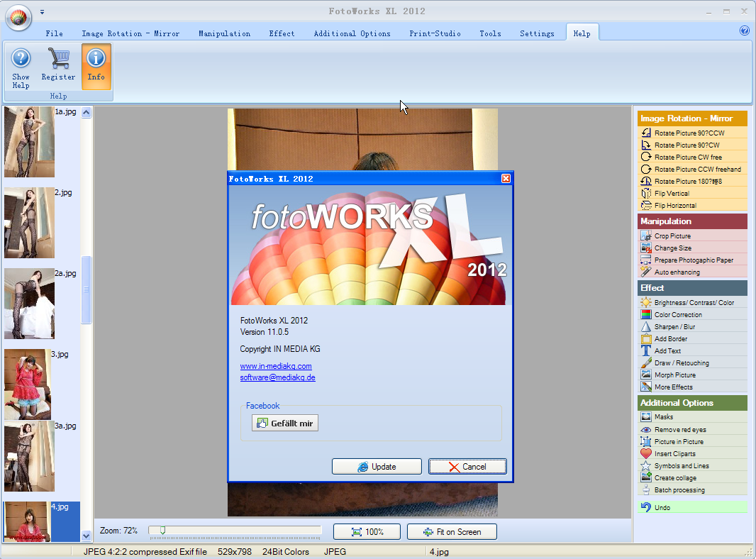Screen dimensions: 756x559
Task: Open quick access toolbar dropdown arrow
Action: pyautogui.click(x=42, y=11)
